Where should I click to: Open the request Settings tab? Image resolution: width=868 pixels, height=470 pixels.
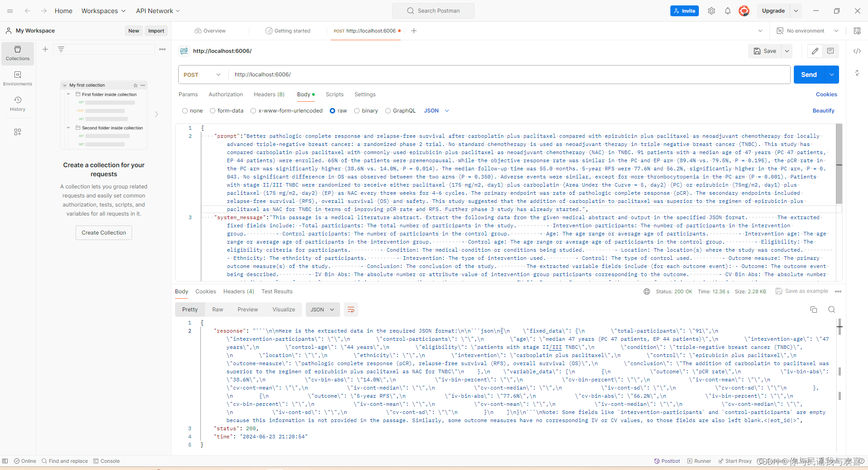pyautogui.click(x=365, y=94)
